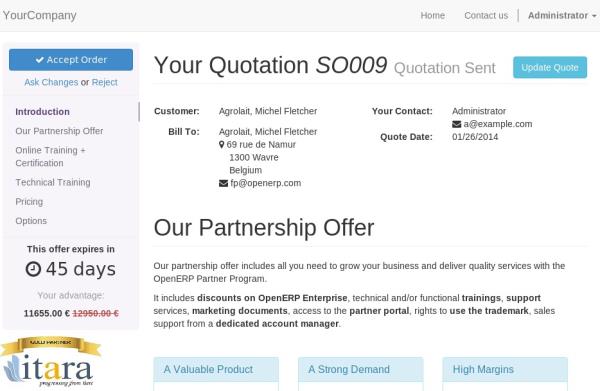Click the YourCompany brand link
The height and width of the screenshot is (391, 600).
pos(39,15)
